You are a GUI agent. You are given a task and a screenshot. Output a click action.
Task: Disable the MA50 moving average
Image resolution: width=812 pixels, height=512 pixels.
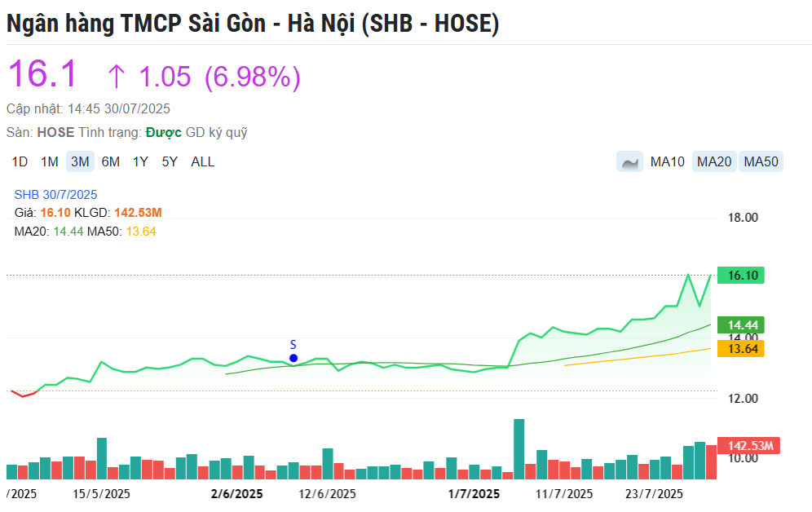(761, 162)
